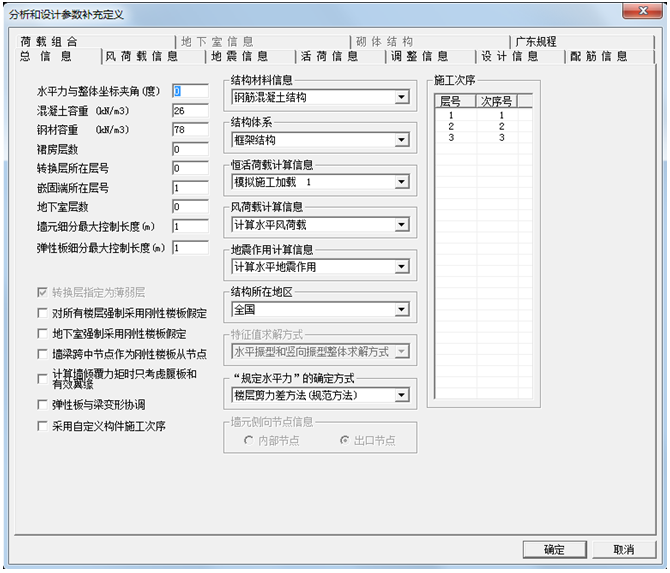This screenshot has height=573, width=670.
Task: Click the 钢材容重 input field
Action: (189, 130)
